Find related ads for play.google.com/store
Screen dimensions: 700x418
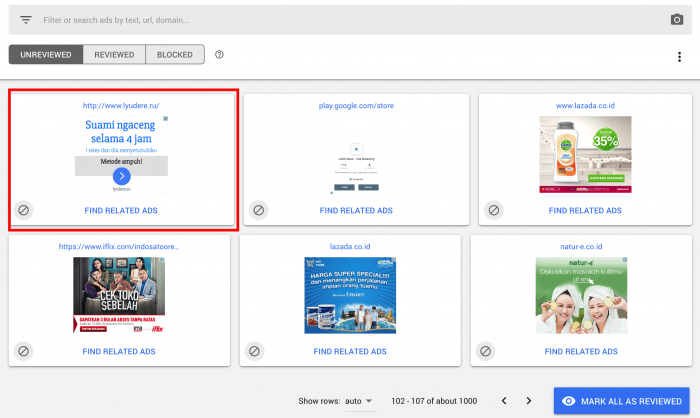(x=356, y=210)
